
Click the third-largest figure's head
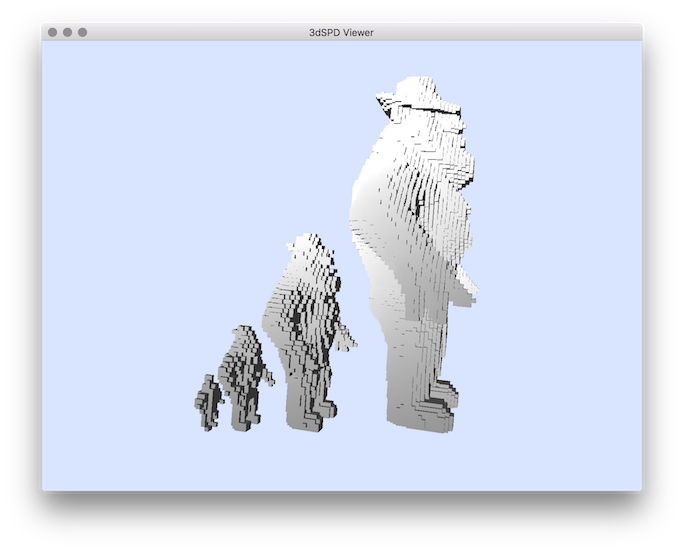(243, 340)
